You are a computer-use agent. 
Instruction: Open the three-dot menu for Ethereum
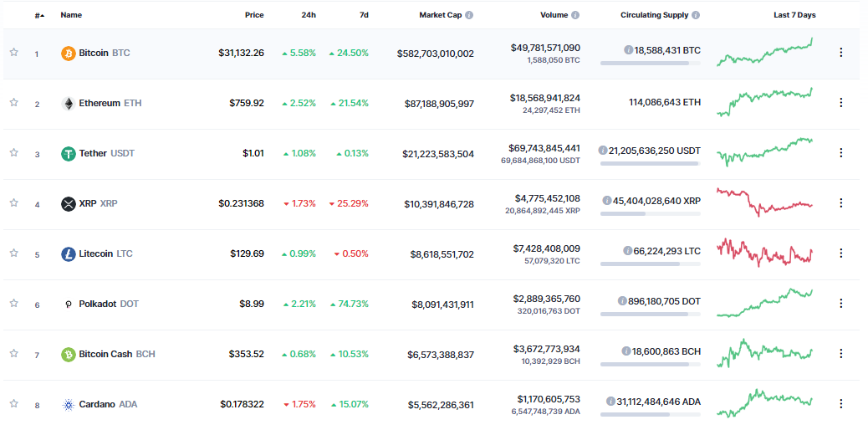pyautogui.click(x=841, y=103)
